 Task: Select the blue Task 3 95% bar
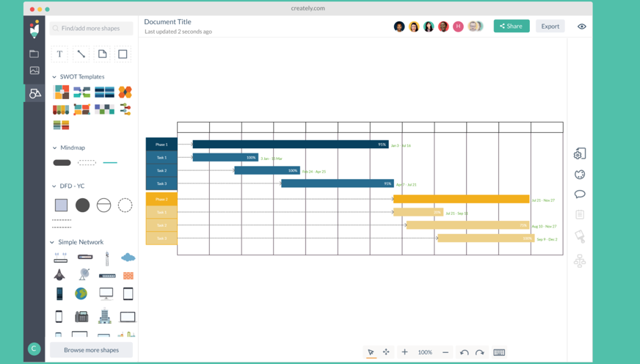(x=338, y=183)
